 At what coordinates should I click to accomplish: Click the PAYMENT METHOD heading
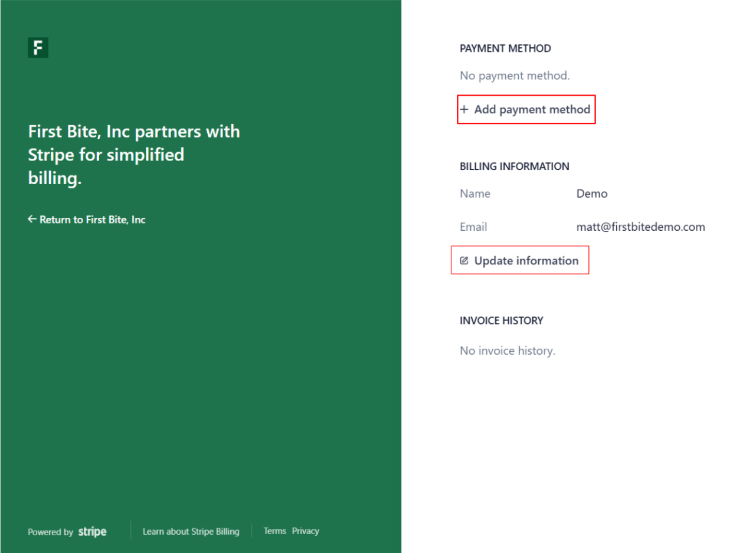point(505,48)
